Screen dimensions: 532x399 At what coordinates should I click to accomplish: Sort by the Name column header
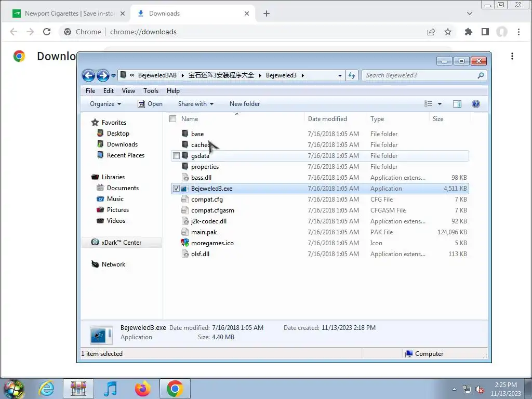190,119
